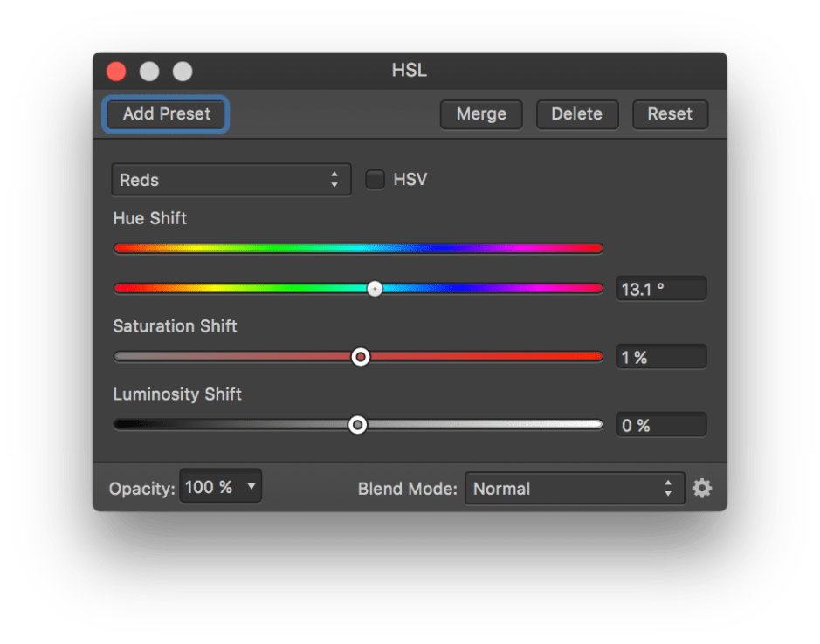This screenshot has height=644, width=820.
Task: Delete the HSL adjustment
Action: [576, 114]
